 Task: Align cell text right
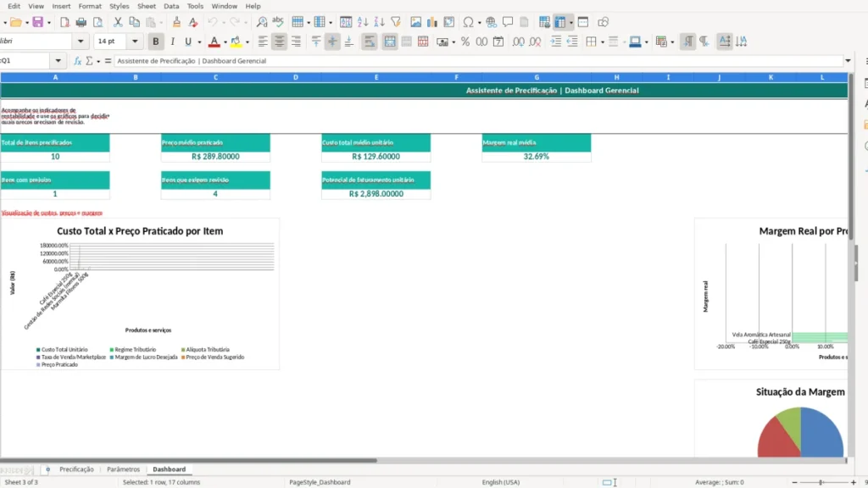click(x=296, y=42)
